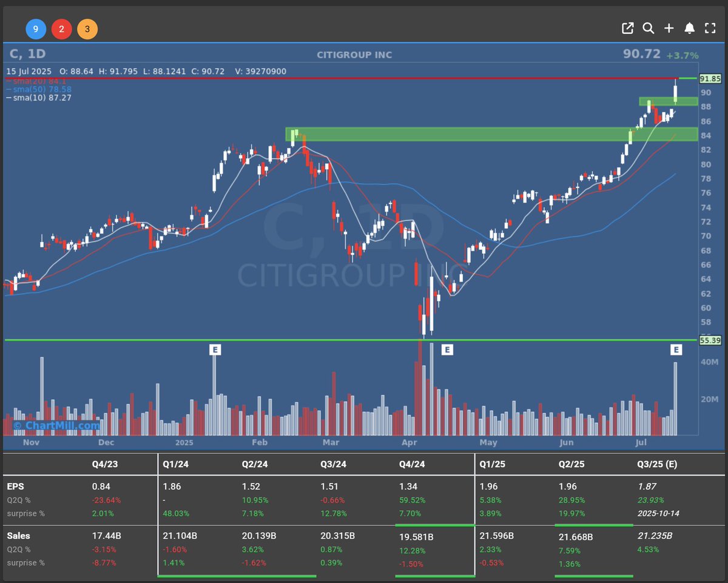Toggle fullscreen chart icon

coord(710,28)
